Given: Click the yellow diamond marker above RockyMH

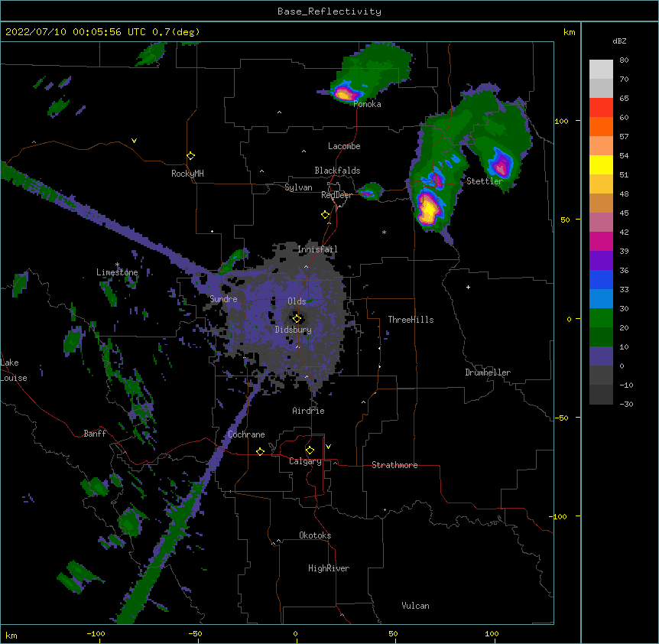Looking at the screenshot, I should (x=190, y=156).
